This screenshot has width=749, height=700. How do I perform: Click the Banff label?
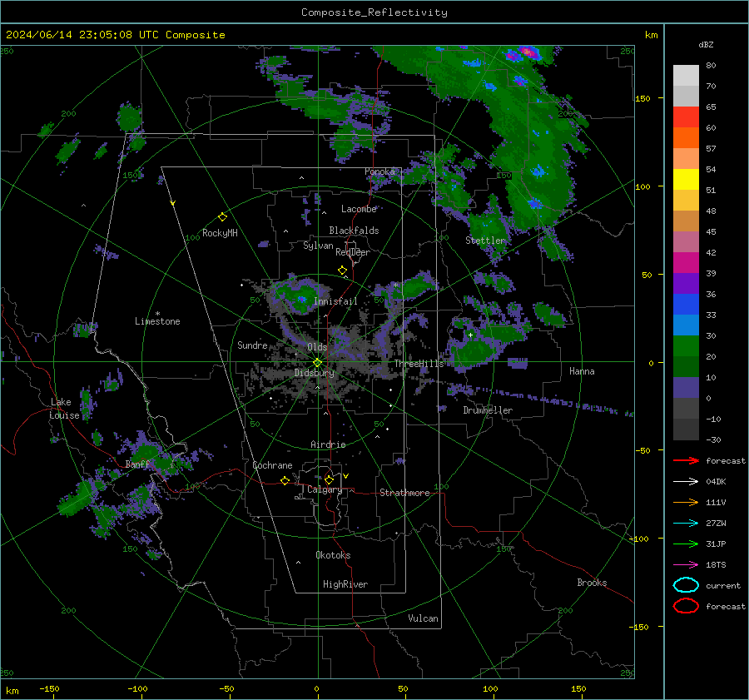tap(137, 464)
